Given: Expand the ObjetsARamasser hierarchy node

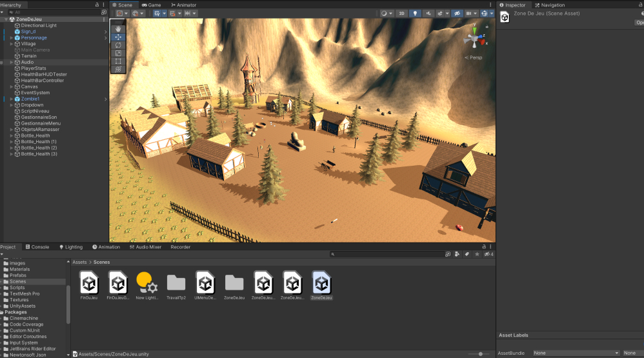Looking at the screenshot, I should click(12, 130).
